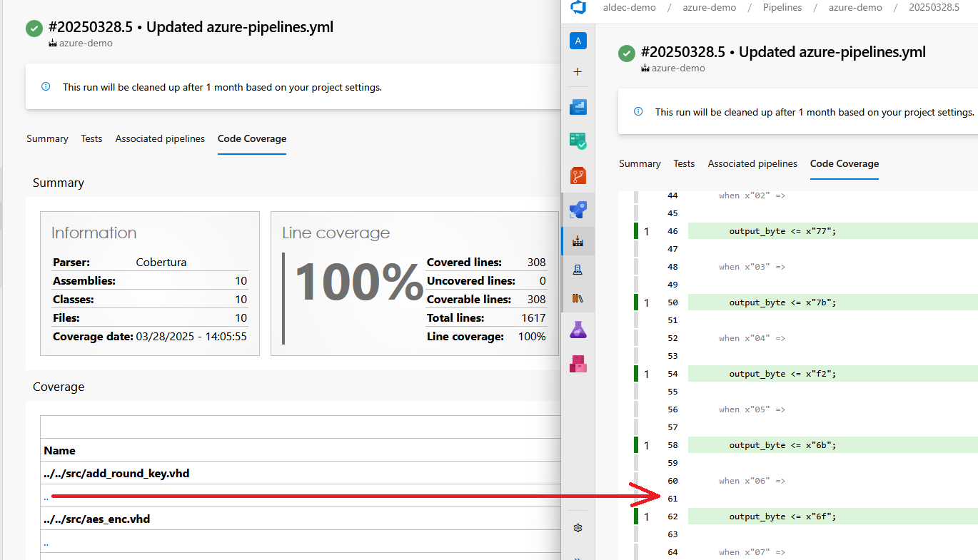
Task: Click 'Information' panel heading
Action: tap(94, 233)
